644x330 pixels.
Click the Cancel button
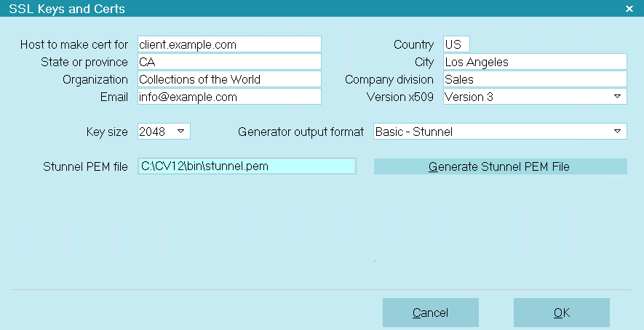coord(431,313)
